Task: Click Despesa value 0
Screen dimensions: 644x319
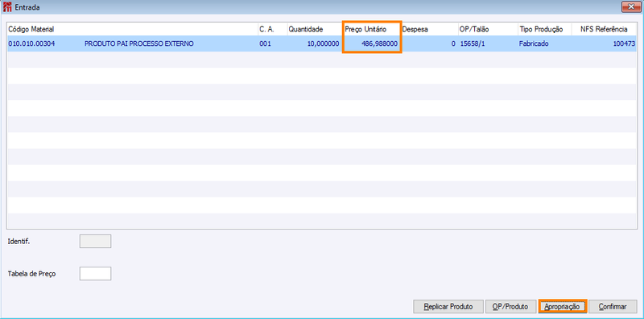Action: coord(453,43)
